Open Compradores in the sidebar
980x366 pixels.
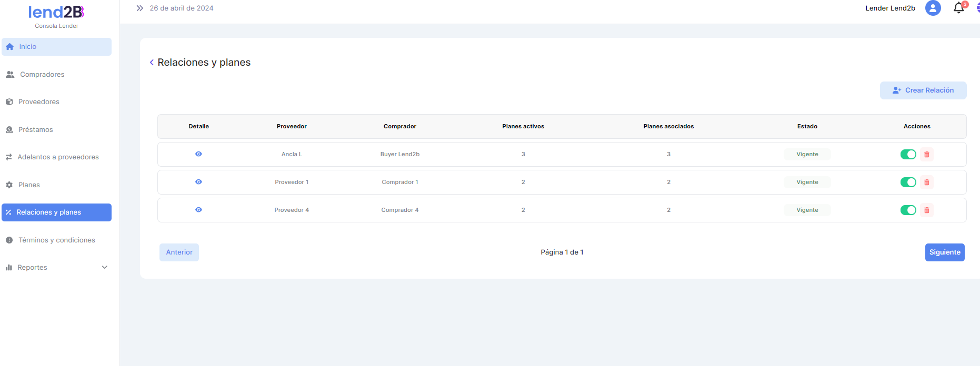click(x=42, y=75)
